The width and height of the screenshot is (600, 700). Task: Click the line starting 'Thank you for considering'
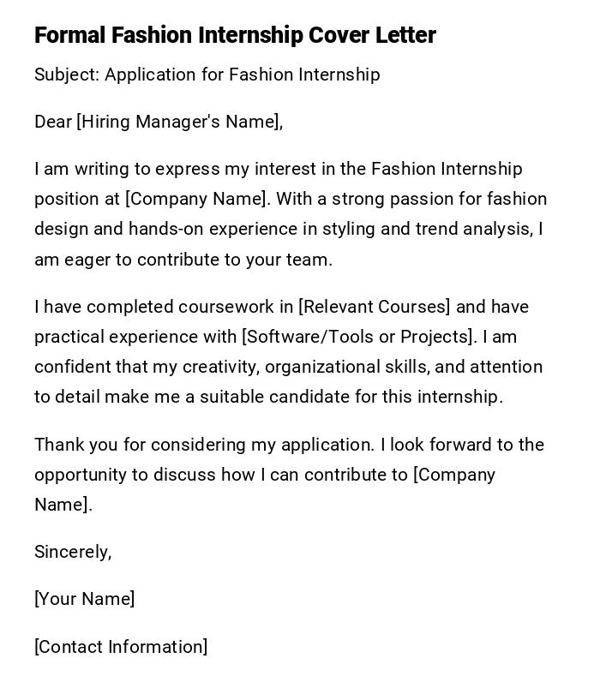click(x=289, y=445)
